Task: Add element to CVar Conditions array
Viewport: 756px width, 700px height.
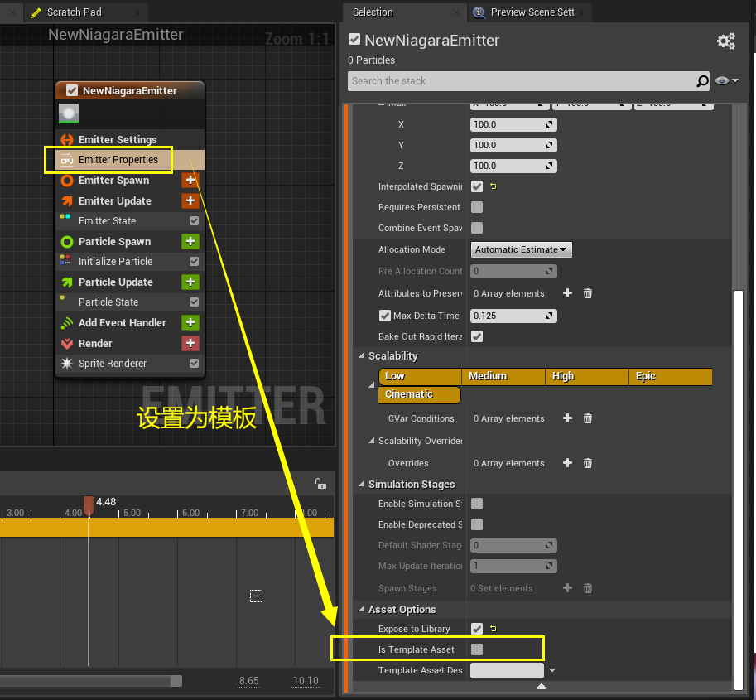Action: pyautogui.click(x=567, y=418)
